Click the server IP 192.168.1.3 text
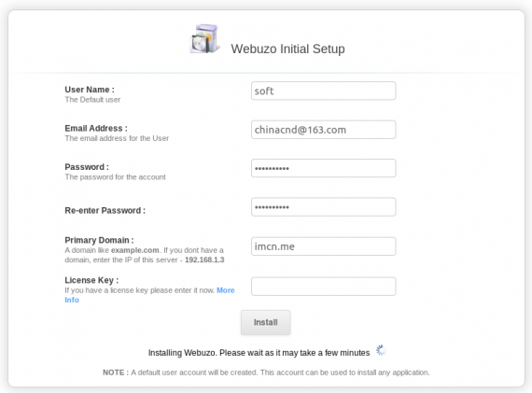The image size is (532, 393). (x=204, y=260)
